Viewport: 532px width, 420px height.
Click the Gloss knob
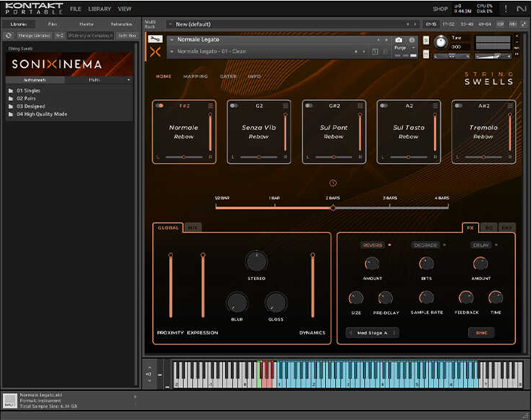pyautogui.click(x=276, y=302)
